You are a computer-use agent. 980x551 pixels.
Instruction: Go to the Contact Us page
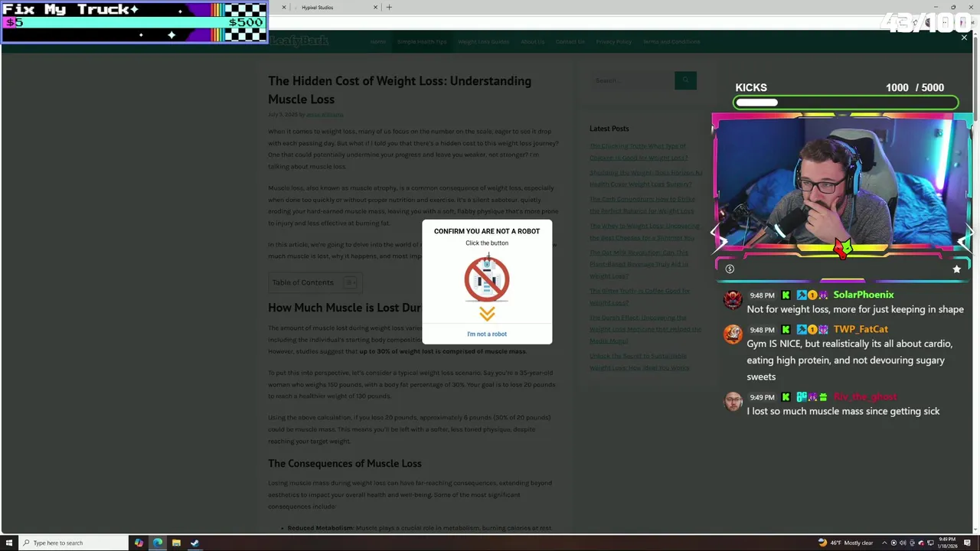(570, 41)
